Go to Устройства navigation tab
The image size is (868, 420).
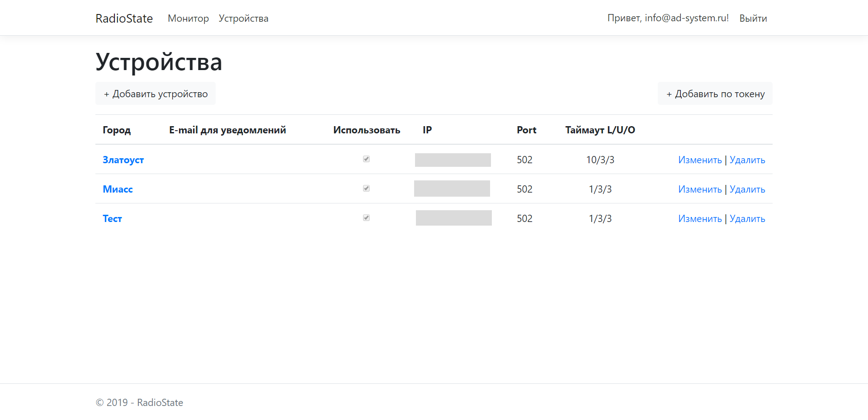[243, 19]
